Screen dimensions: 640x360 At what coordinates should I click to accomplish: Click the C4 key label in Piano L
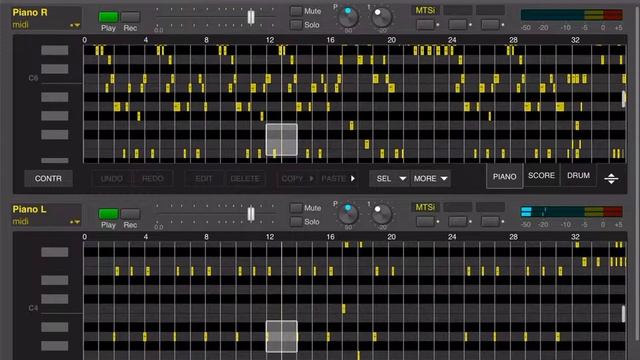[33, 308]
